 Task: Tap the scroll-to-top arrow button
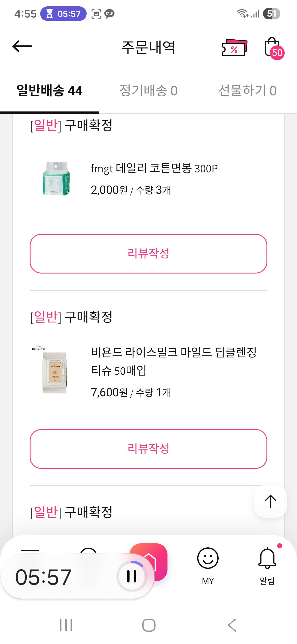[x=270, y=502]
